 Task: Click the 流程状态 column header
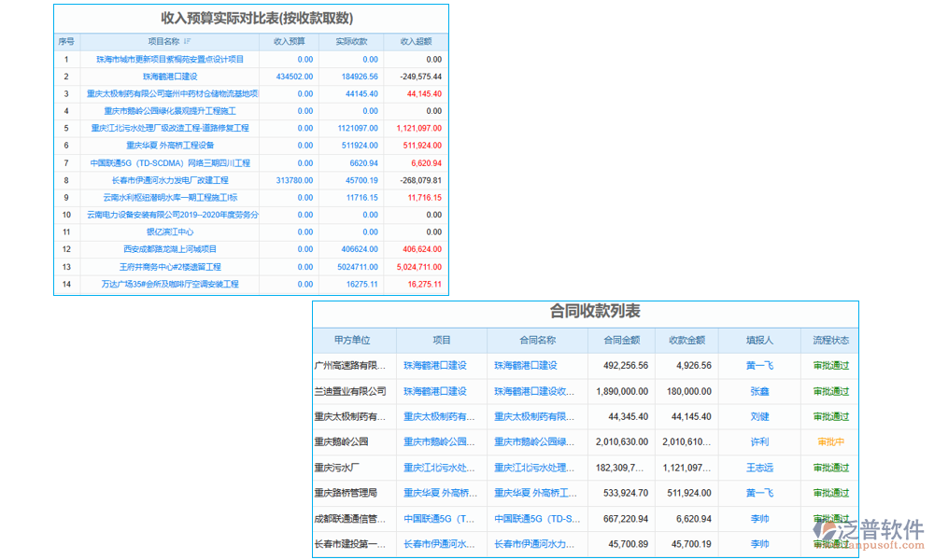[829, 340]
